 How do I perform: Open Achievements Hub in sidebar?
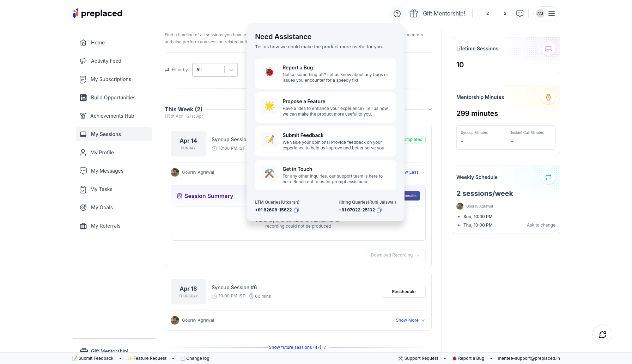tap(114, 116)
